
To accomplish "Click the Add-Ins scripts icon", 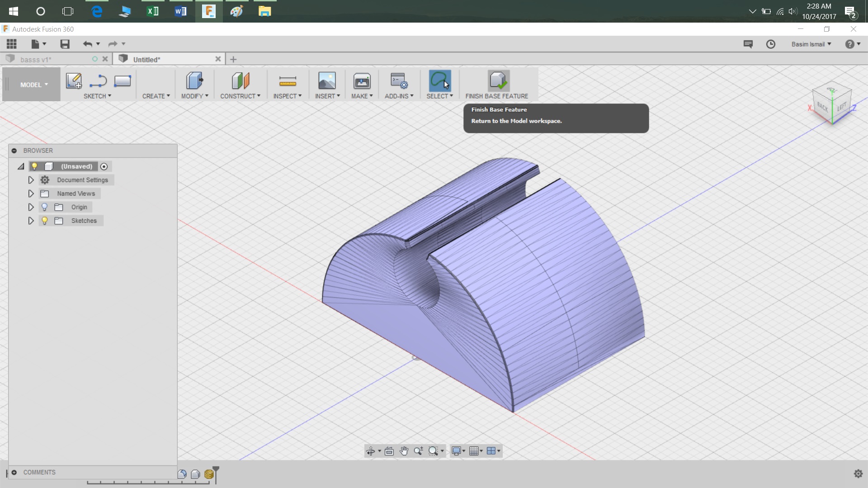I will click(399, 81).
